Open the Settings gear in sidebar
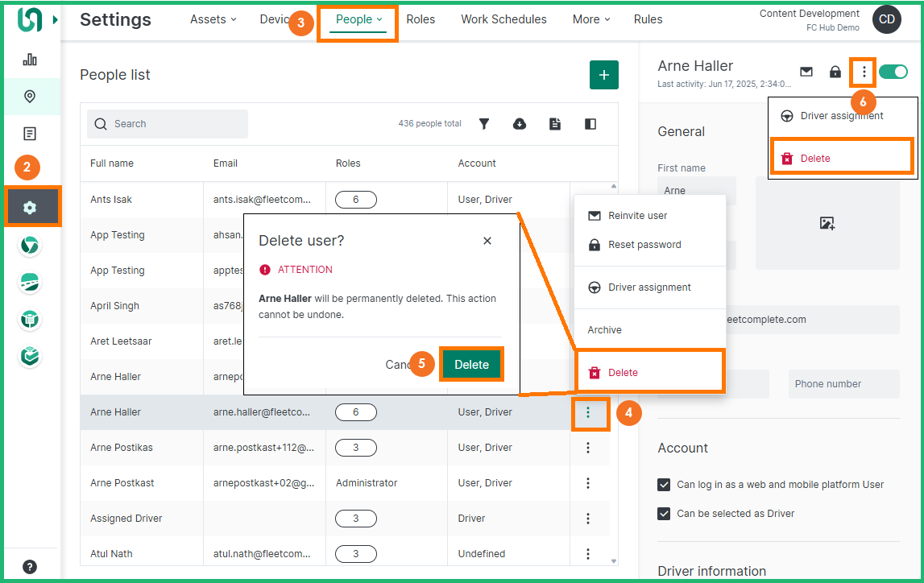This screenshot has width=924, height=583. click(x=30, y=208)
